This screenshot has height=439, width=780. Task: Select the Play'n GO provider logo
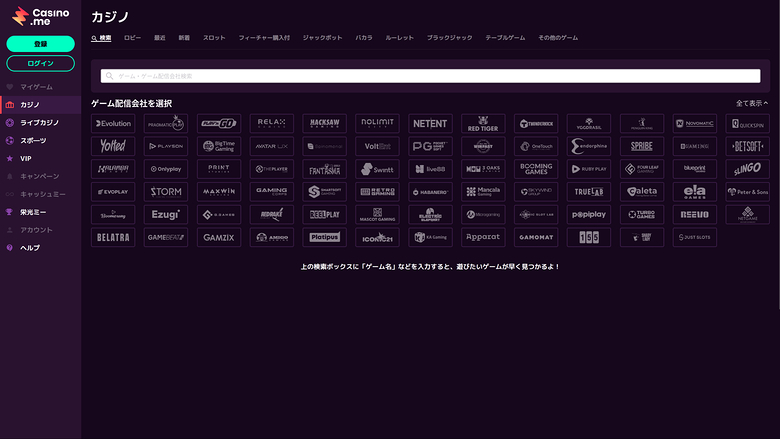(218, 124)
